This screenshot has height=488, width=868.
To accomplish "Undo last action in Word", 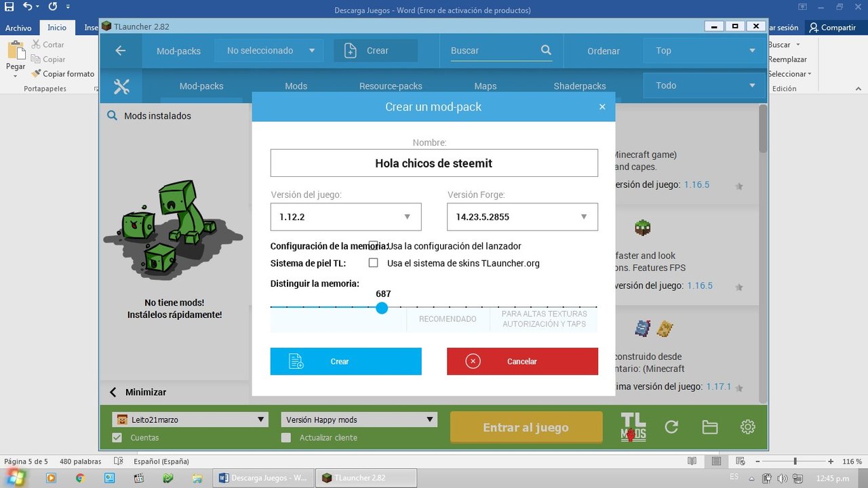I will click(x=27, y=7).
